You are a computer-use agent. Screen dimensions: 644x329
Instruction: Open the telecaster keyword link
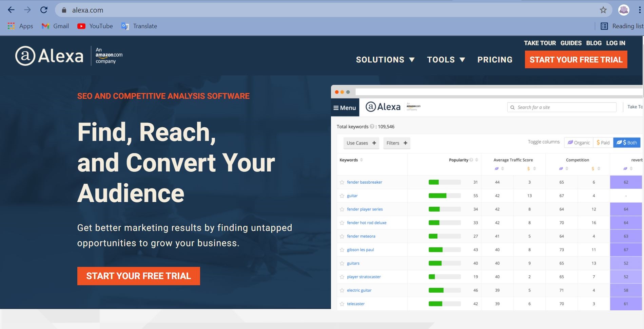[x=356, y=304]
